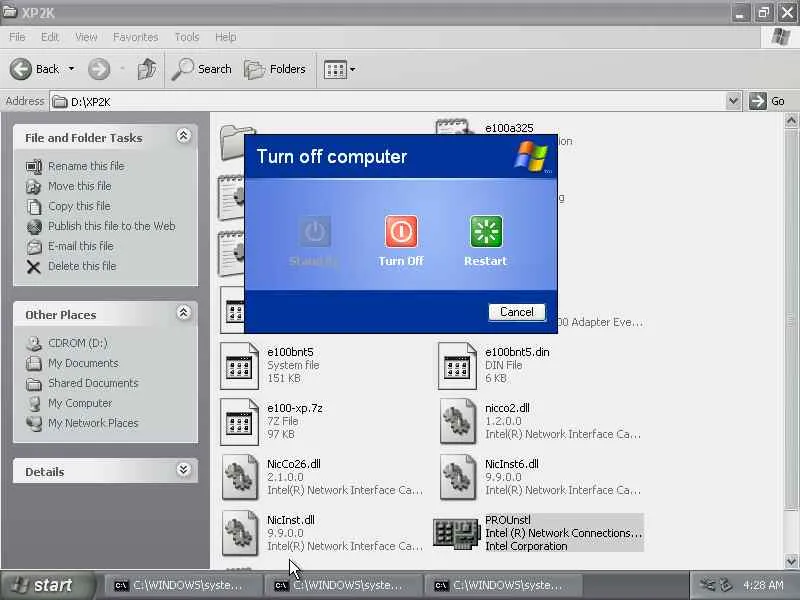The height and width of the screenshot is (600, 800).
Task: Click scroll down arrow of file list
Action: pyautogui.click(x=791, y=561)
